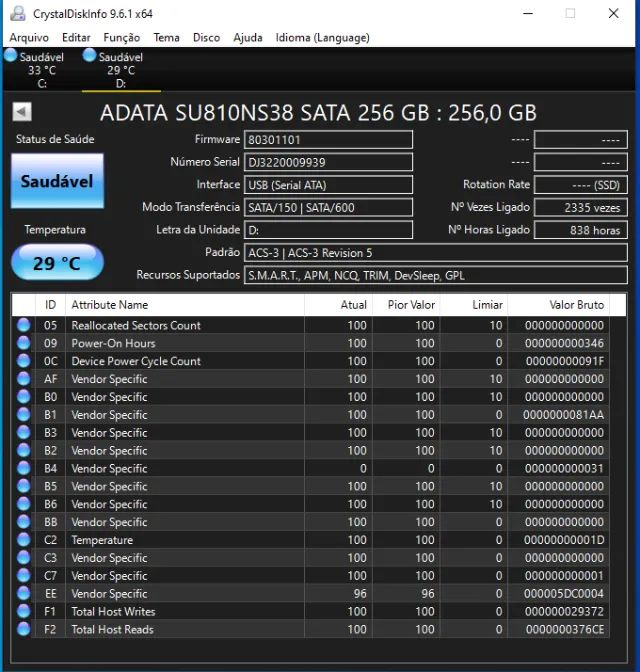The height and width of the screenshot is (672, 640).
Task: Click the drive letter field D:
Action: [x=328, y=230]
